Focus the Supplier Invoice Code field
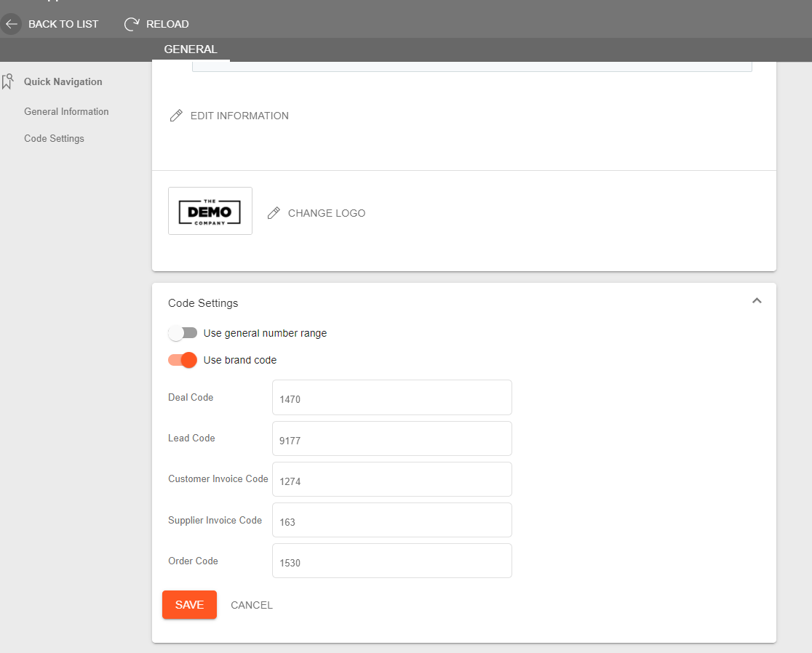Image resolution: width=812 pixels, height=653 pixels. [392, 520]
